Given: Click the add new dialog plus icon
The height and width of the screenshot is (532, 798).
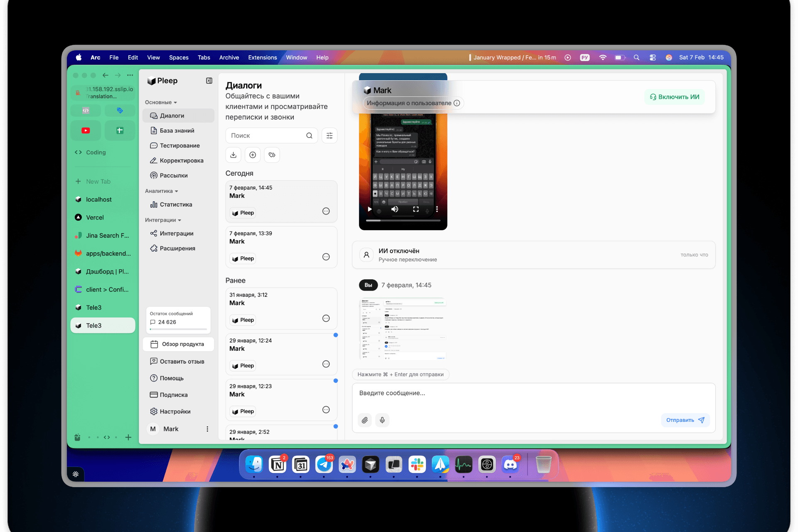Looking at the screenshot, I should [x=253, y=155].
